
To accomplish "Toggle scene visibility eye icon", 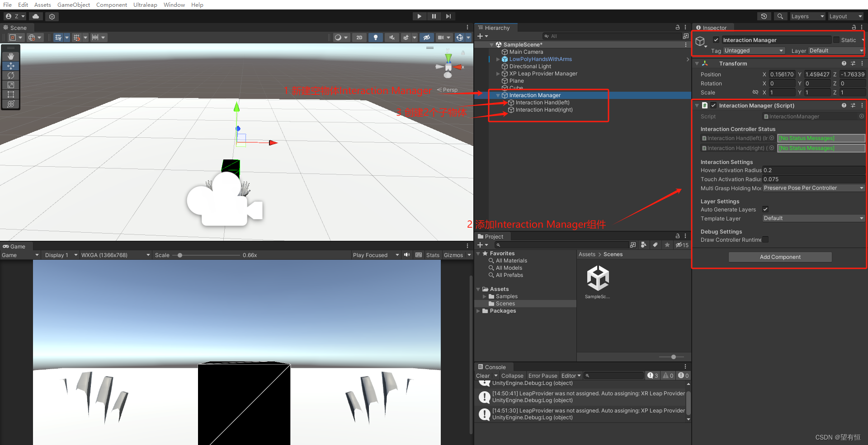I will click(426, 37).
